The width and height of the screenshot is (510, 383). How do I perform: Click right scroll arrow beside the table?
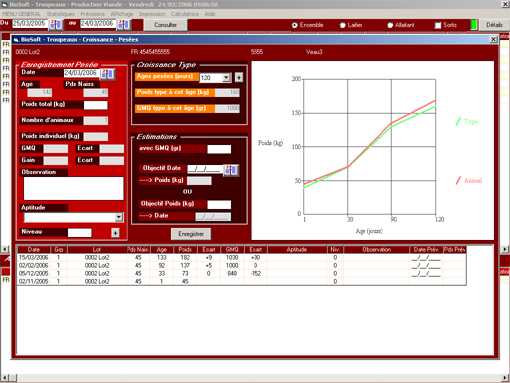click(x=505, y=249)
